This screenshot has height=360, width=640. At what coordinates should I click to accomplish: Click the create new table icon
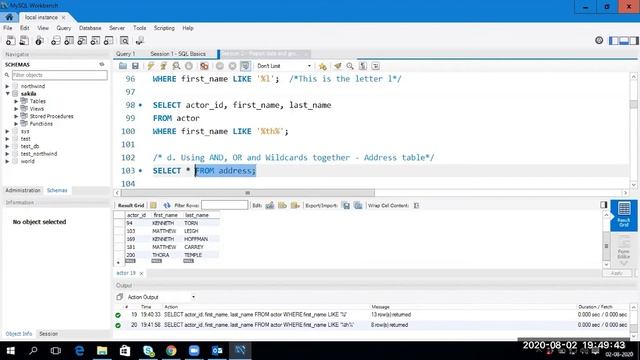point(69,40)
